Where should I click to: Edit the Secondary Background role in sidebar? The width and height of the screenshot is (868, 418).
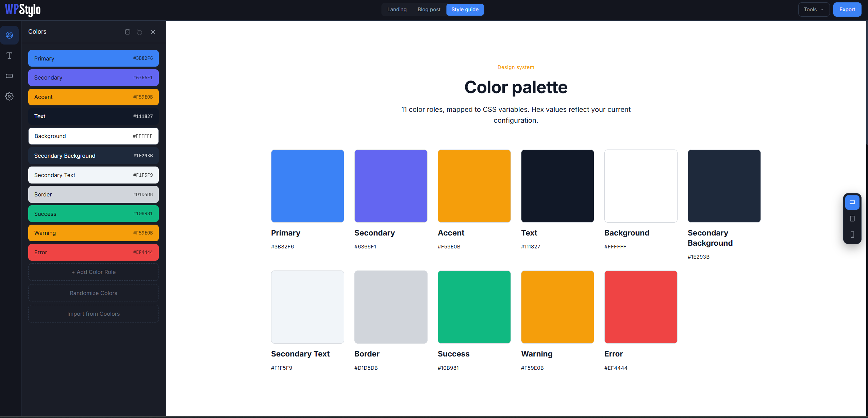pyautogui.click(x=94, y=156)
